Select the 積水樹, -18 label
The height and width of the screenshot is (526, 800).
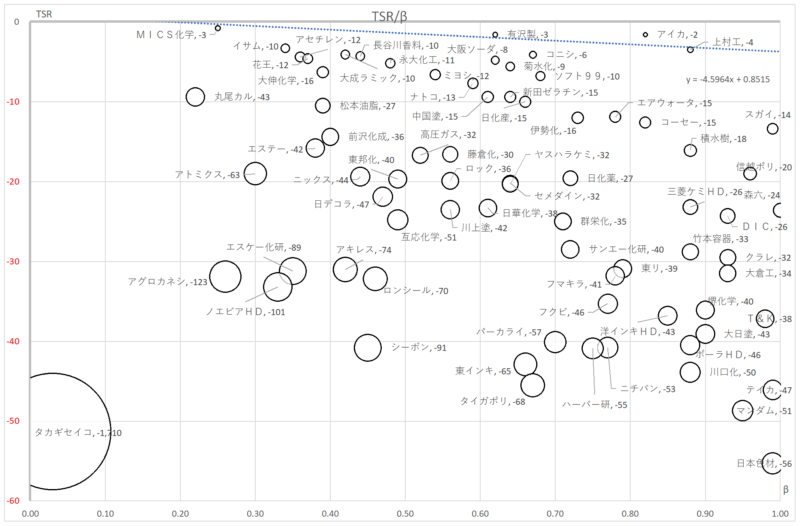[x=723, y=139]
